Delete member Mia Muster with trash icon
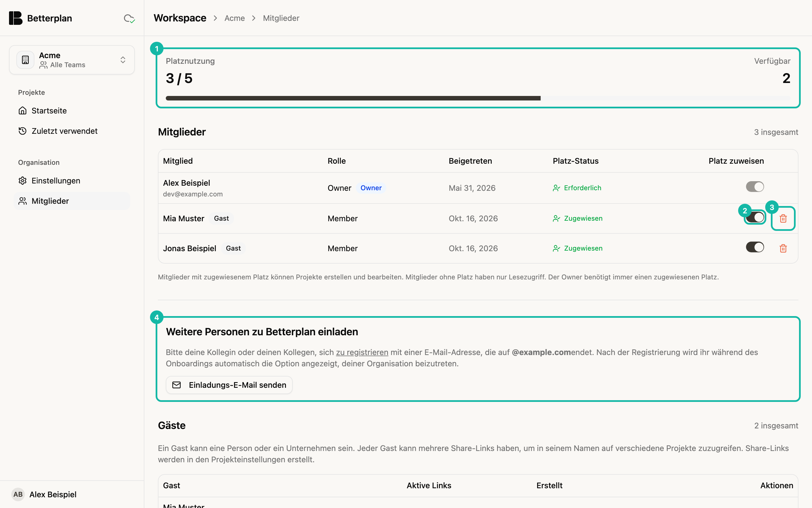812x508 pixels. pyautogui.click(x=783, y=218)
